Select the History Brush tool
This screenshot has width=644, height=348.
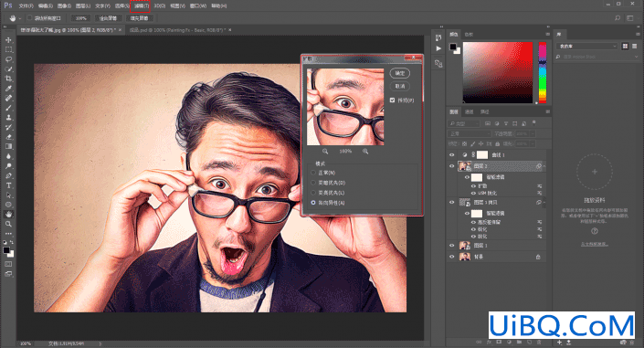click(x=8, y=127)
